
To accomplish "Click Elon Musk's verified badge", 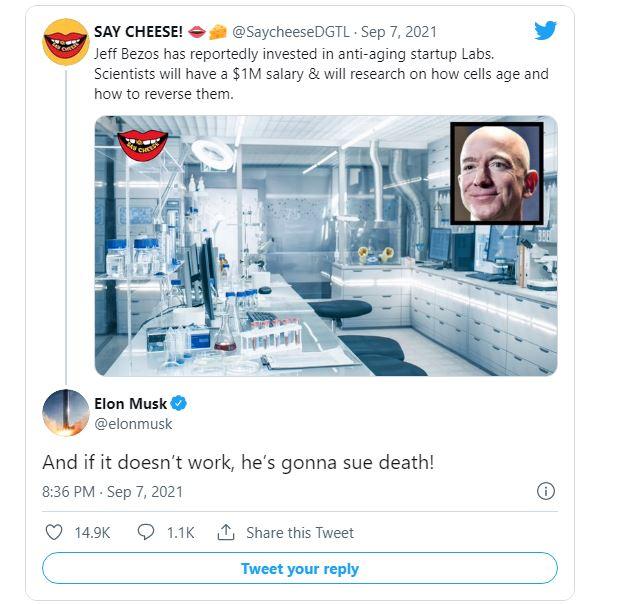I will click(x=179, y=404).
